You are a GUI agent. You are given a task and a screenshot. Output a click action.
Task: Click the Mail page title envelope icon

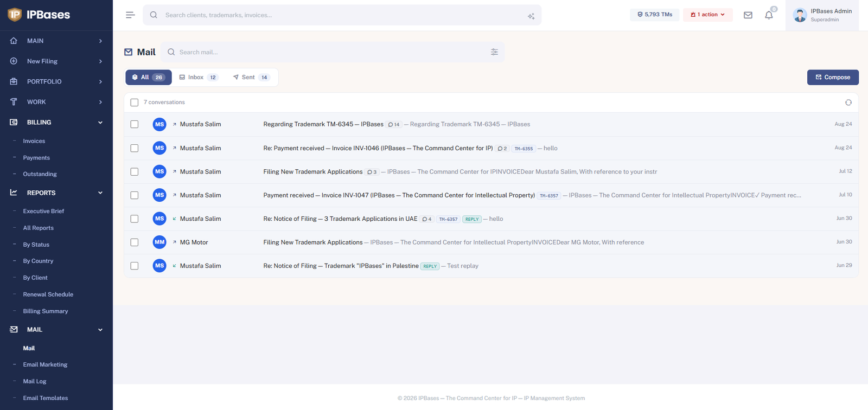coord(129,52)
